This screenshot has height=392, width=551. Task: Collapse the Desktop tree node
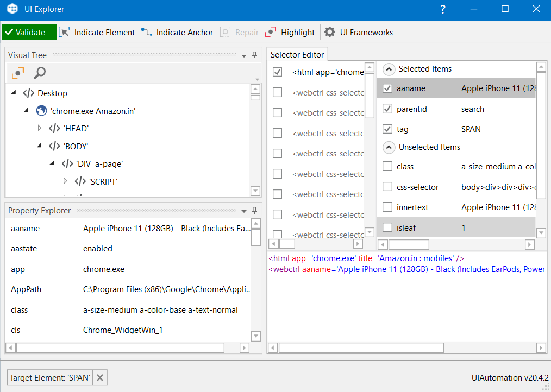coord(14,93)
